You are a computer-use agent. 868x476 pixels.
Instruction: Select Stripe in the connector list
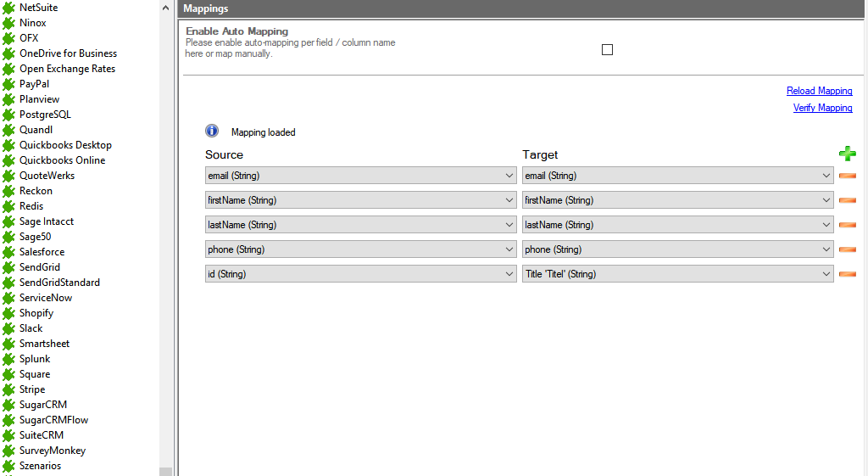tap(32, 389)
